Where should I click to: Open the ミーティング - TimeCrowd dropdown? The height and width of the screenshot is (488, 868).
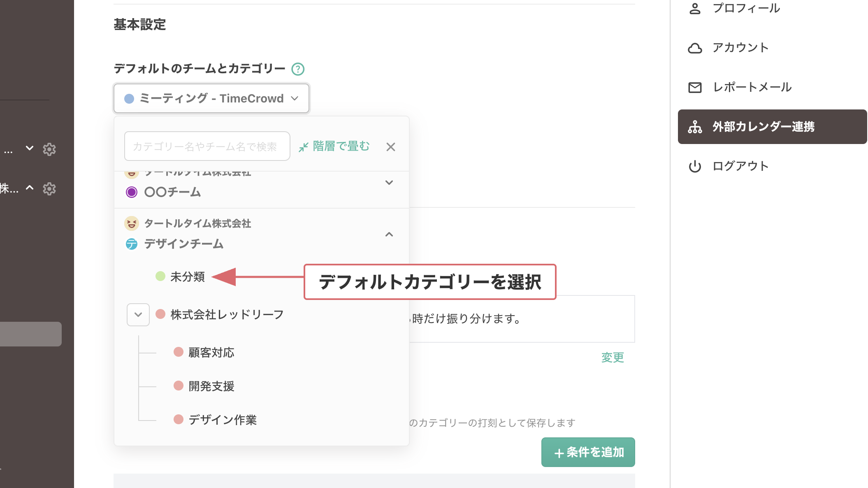[211, 98]
